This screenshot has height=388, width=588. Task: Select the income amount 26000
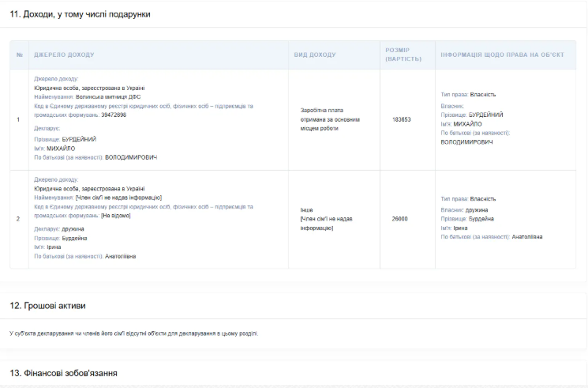point(399,219)
